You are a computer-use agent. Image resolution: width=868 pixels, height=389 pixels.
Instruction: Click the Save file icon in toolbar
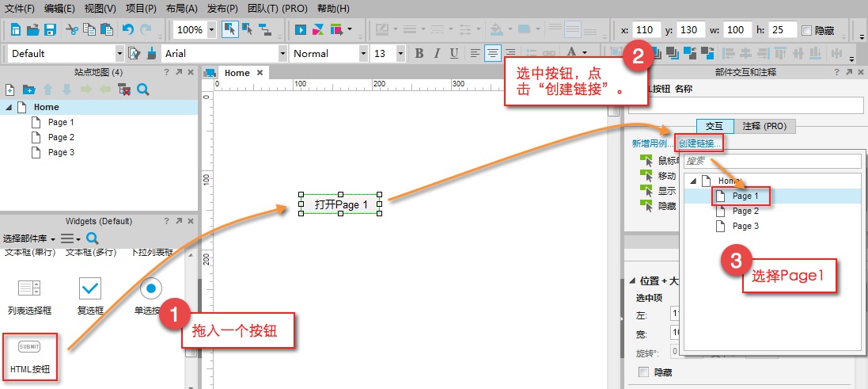tap(50, 30)
